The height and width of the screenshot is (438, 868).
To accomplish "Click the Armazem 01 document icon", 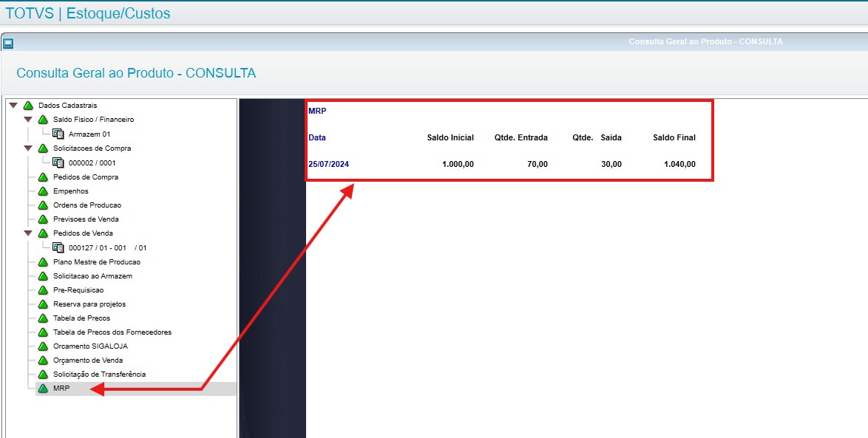I will 58,134.
